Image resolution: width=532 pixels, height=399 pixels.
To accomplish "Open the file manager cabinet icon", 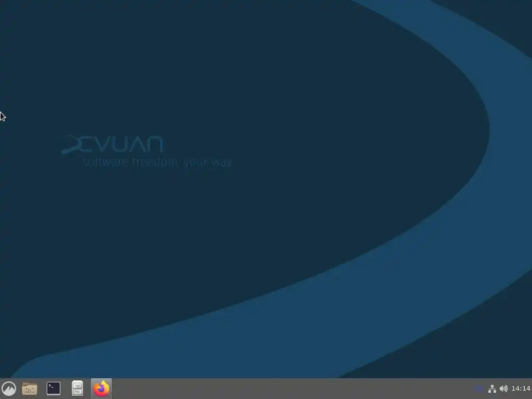I will 77,389.
